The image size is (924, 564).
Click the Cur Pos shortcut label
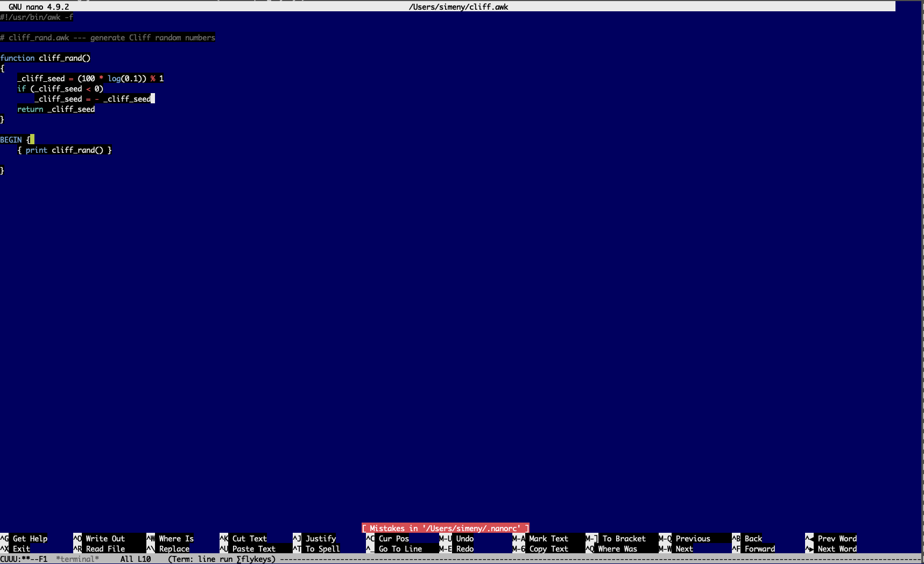click(x=394, y=539)
